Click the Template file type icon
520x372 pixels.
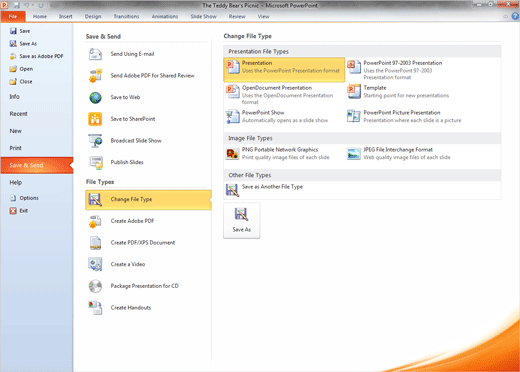354,91
